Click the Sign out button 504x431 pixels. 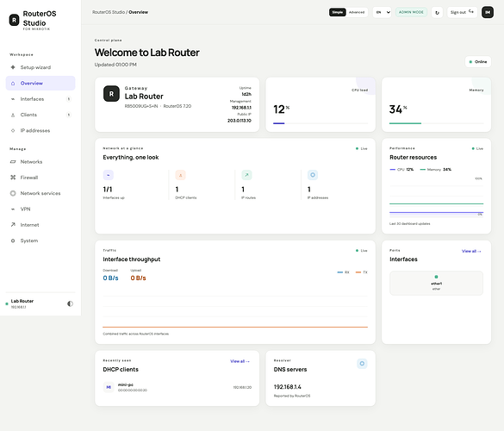tap(462, 12)
